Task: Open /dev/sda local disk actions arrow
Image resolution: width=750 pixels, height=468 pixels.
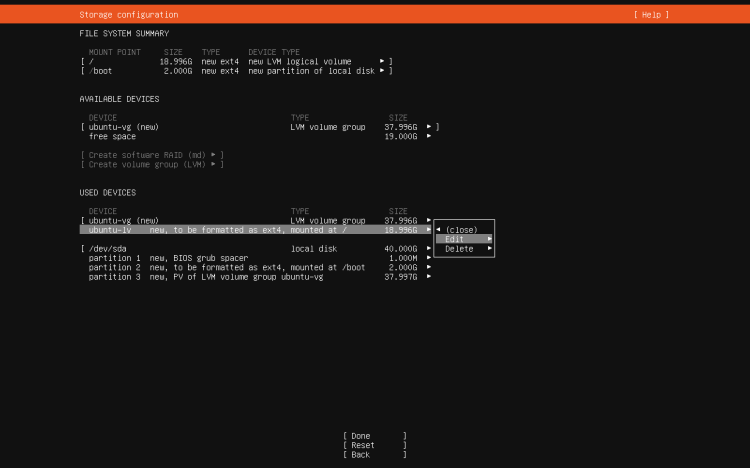Action: 429,249
